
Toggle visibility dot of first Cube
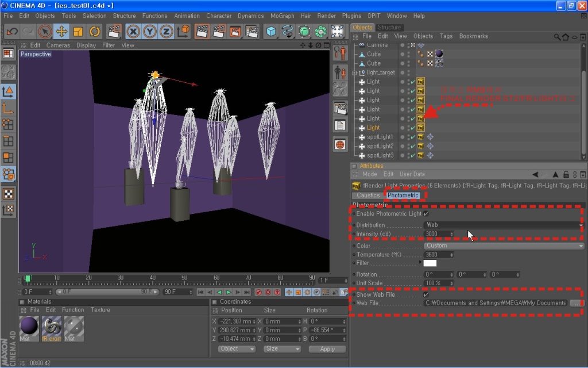click(x=403, y=54)
